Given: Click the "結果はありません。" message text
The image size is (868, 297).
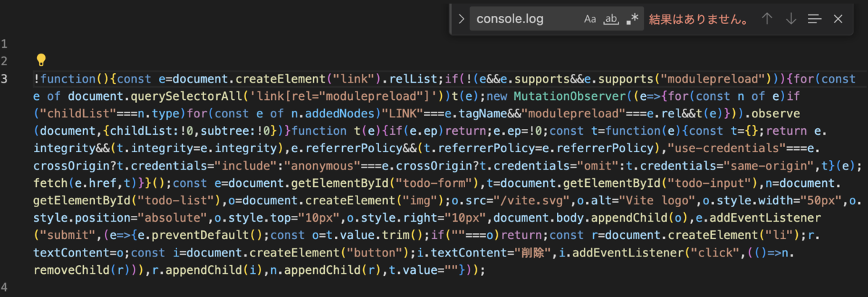Looking at the screenshot, I should 699,19.
